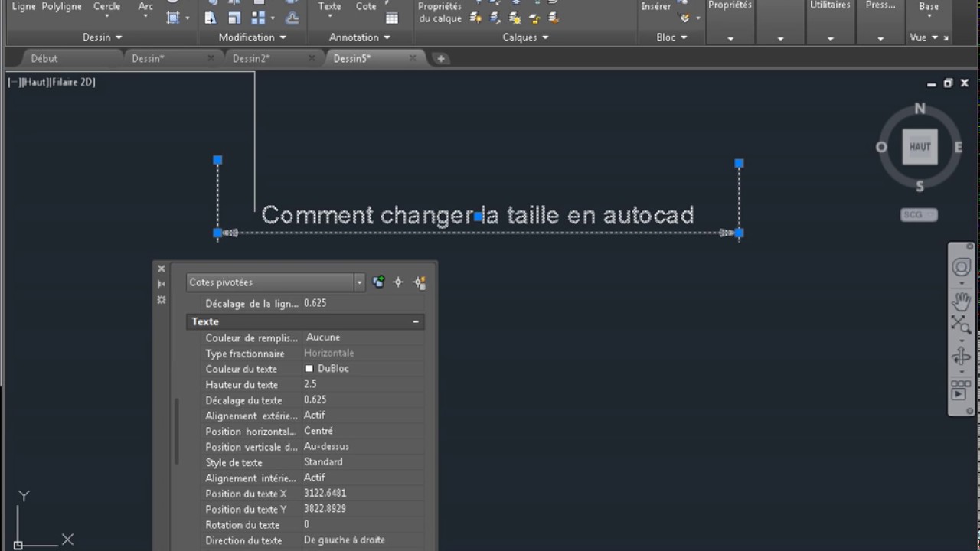Click the Insérer block button
This screenshot has height=551, width=980.
tap(656, 7)
